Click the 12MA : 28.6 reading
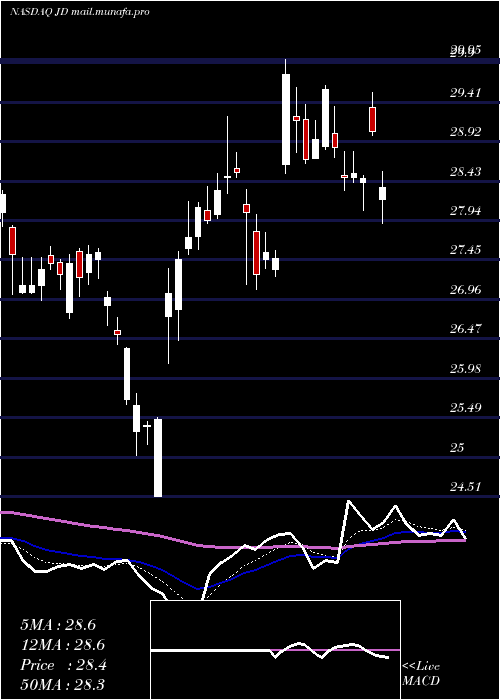The height and width of the screenshot is (700, 500). coord(63,645)
